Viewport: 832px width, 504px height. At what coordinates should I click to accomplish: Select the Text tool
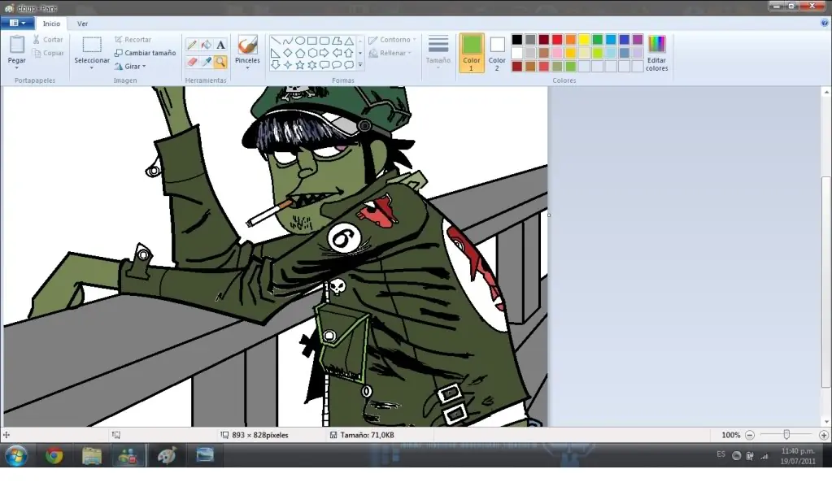tap(220, 45)
